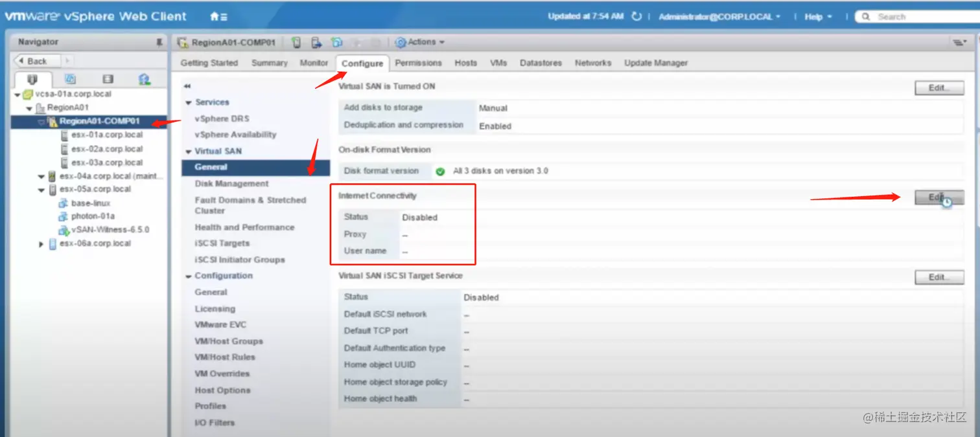The image size is (980, 437).
Task: Switch to the Hosts tab
Action: click(x=465, y=63)
